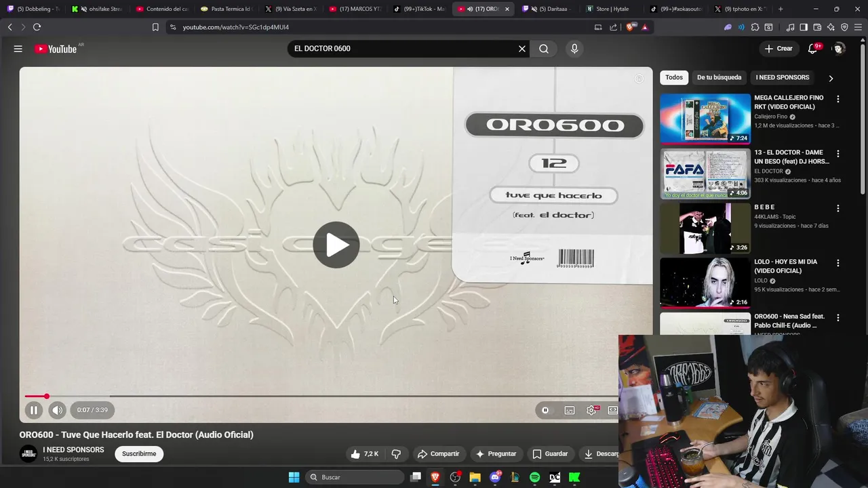Open the browser main menu icon
Image resolution: width=868 pixels, height=488 pixels.
pyautogui.click(x=858, y=27)
